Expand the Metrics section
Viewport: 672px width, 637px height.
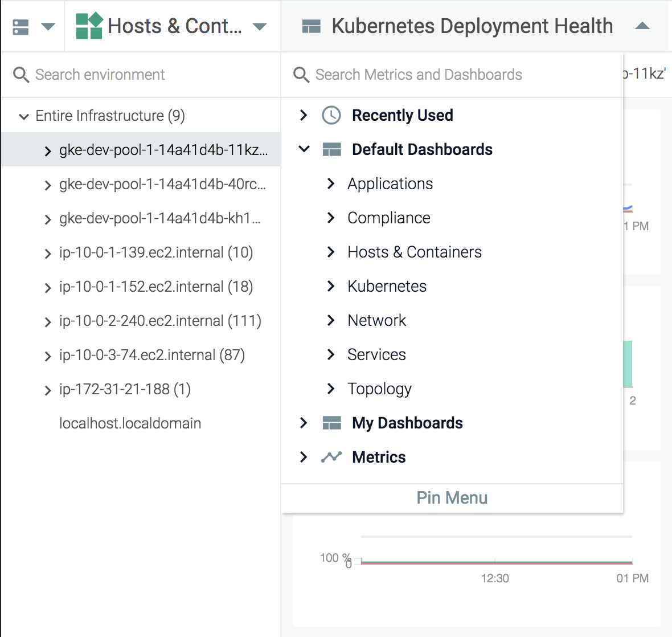pos(304,457)
